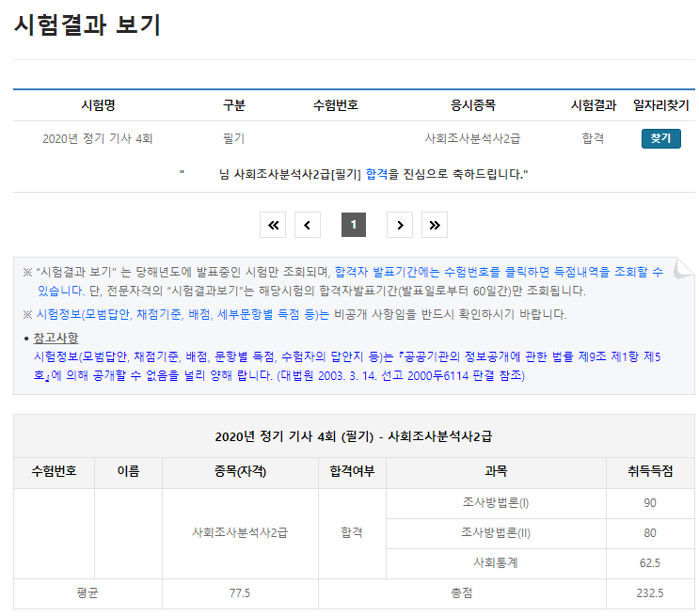Click the 시험명 column header
This screenshot has height=616, width=699.
pyautogui.click(x=98, y=105)
